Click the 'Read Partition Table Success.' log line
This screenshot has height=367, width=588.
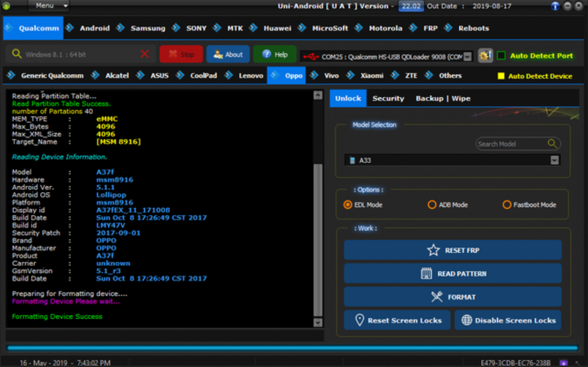tap(61, 104)
